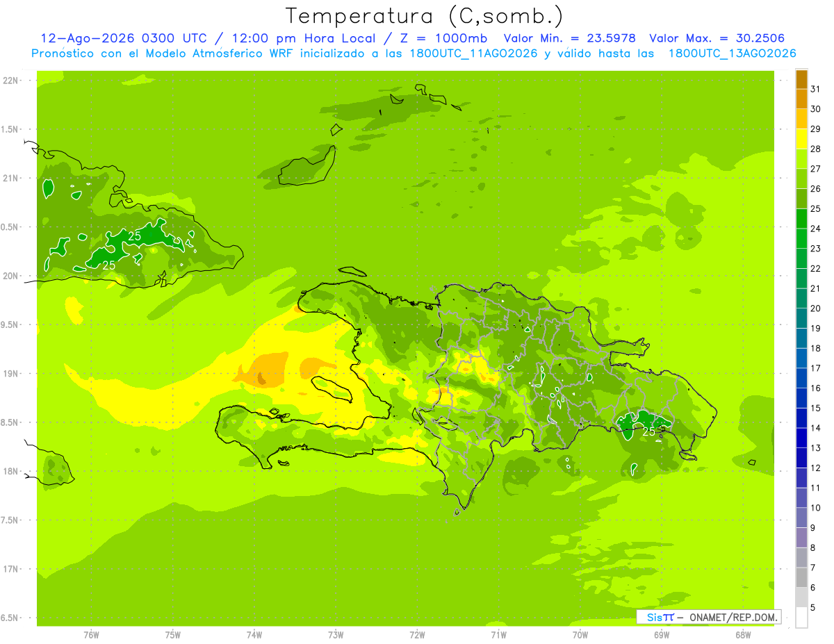Click the legend value "8"
Screen dimensions: 834x644
tap(813, 548)
